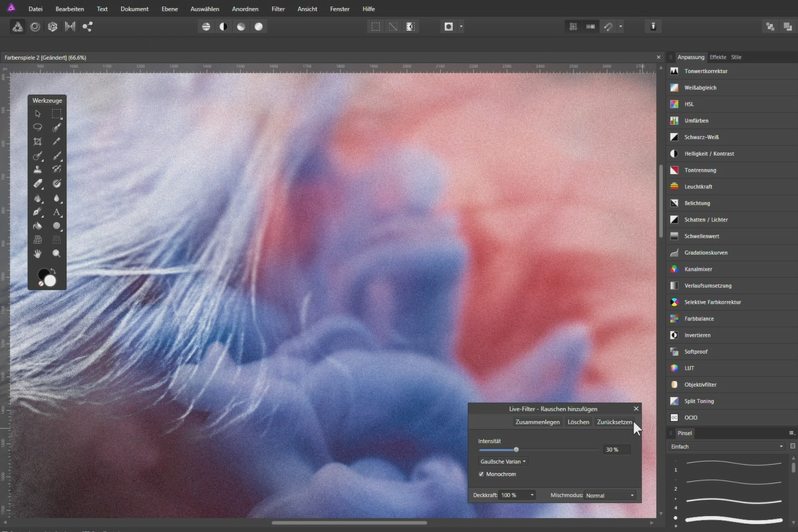The width and height of the screenshot is (798, 532).
Task: Open the Deckkraft 100 % dropdown
Action: [517, 495]
